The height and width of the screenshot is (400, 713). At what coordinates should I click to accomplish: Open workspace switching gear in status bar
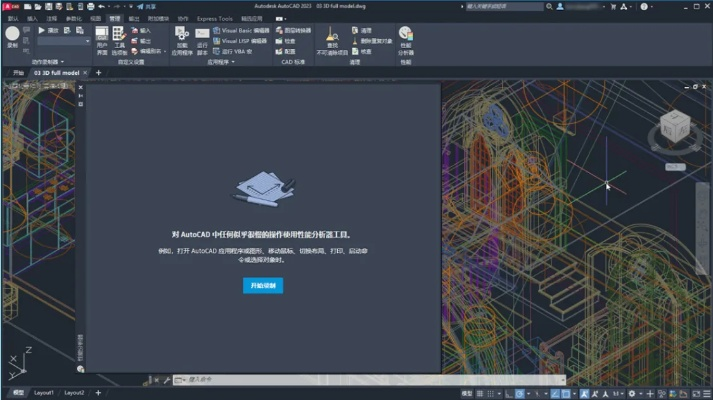point(632,394)
